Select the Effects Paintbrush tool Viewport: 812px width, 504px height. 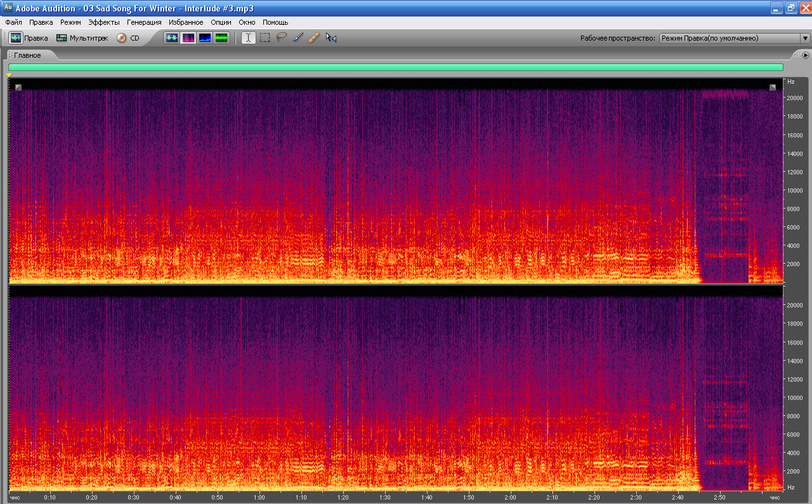pyautogui.click(x=298, y=38)
